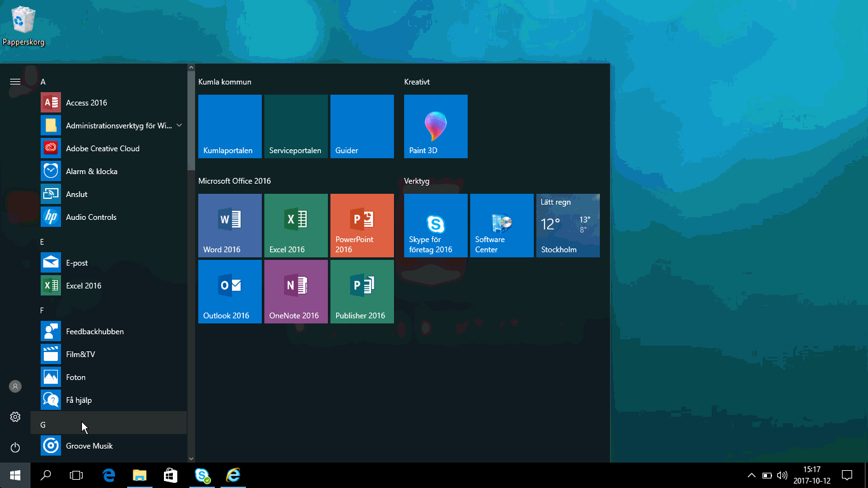
Task: Click the letter G section header
Action: coord(43,424)
